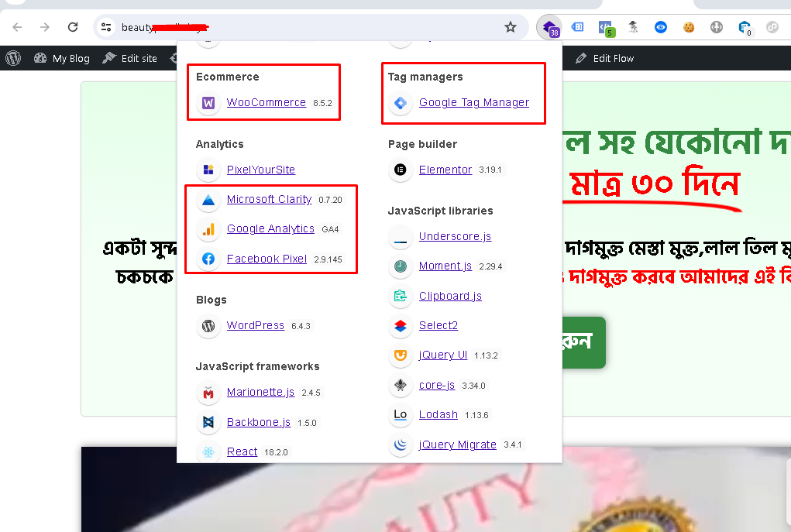Click the Microsoft Clarity link
Image resolution: width=791 pixels, height=532 pixels.
pos(269,199)
